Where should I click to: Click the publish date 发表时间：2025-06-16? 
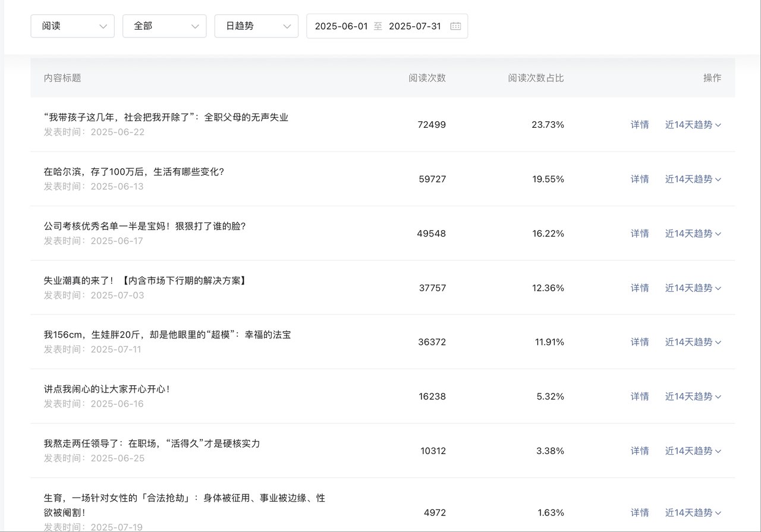(x=94, y=404)
